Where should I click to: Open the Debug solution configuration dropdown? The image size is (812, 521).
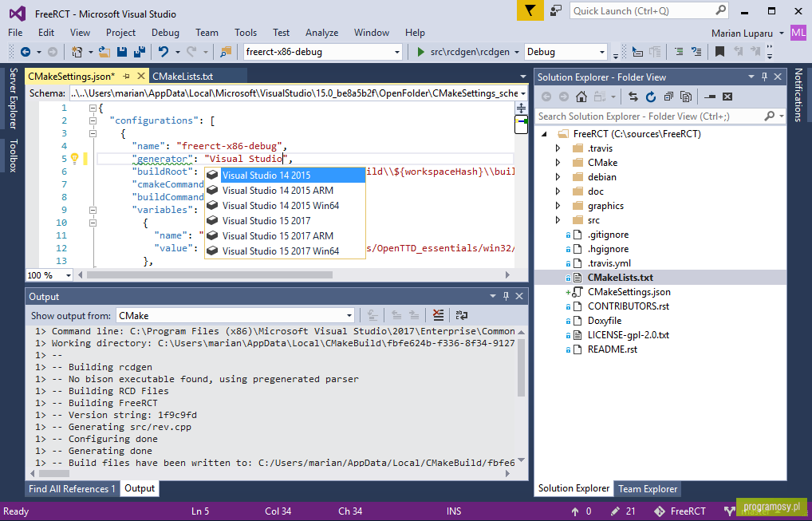(601, 52)
